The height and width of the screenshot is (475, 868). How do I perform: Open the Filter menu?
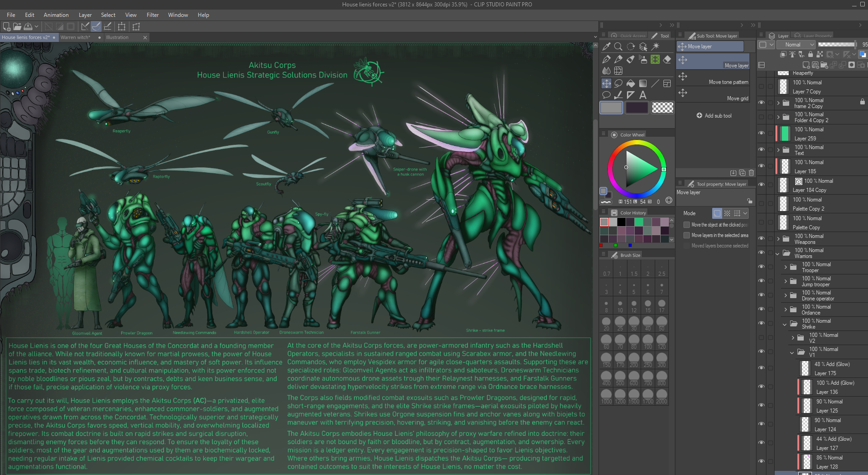pyautogui.click(x=153, y=15)
